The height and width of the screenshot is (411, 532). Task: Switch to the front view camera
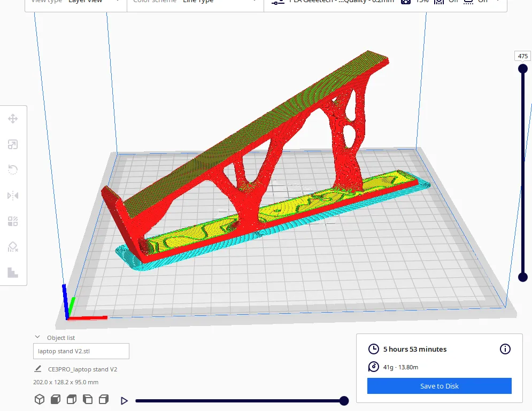pos(55,400)
